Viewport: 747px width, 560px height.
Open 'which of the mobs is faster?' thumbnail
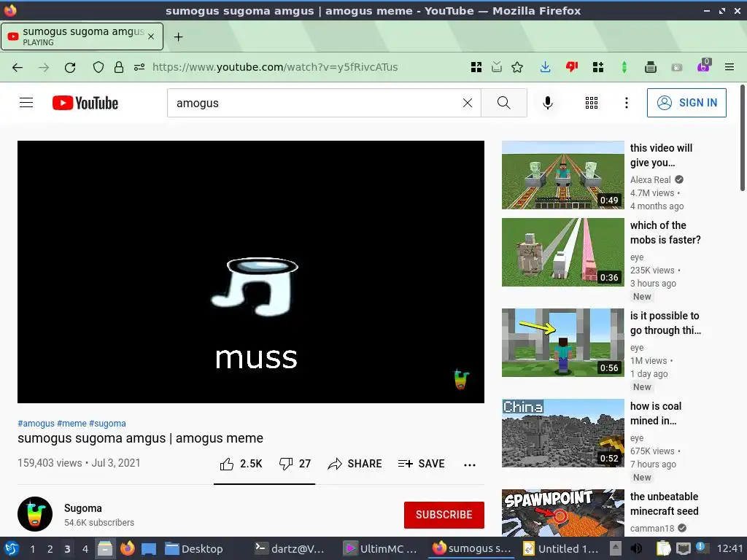point(563,252)
